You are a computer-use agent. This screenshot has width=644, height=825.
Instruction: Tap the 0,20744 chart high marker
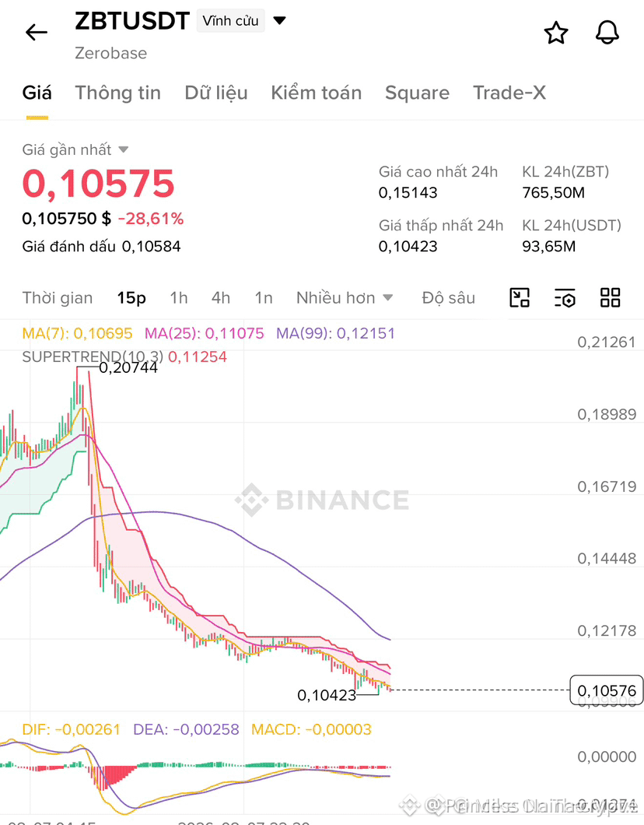pos(128,368)
